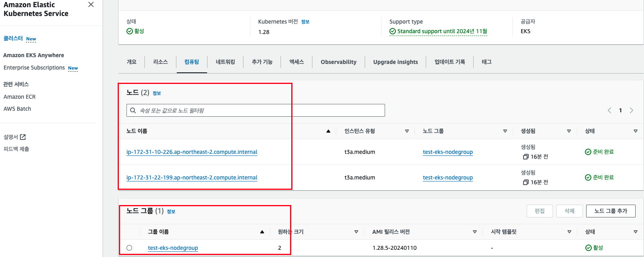Screen dimensions: 644x257
Task: Click Kubernetes version value 1.28
Action: point(264,32)
